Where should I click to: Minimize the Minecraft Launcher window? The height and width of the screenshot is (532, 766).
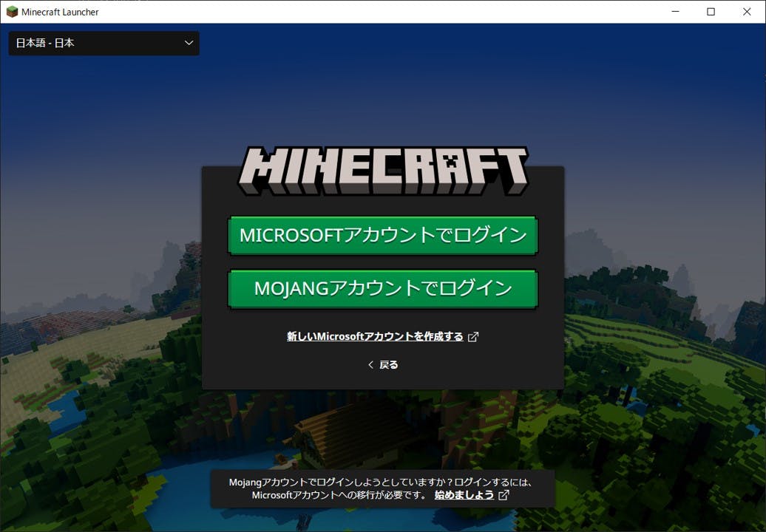pos(677,12)
